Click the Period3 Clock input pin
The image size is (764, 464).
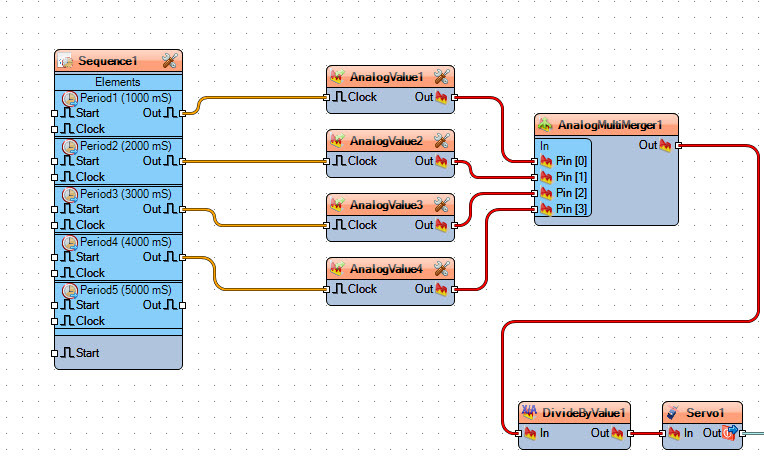pyautogui.click(x=55, y=225)
